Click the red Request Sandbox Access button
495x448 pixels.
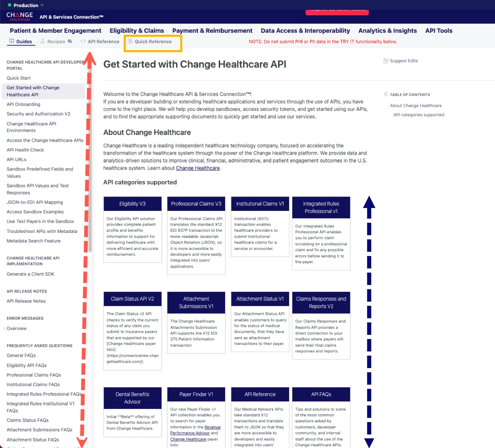coord(337,12)
